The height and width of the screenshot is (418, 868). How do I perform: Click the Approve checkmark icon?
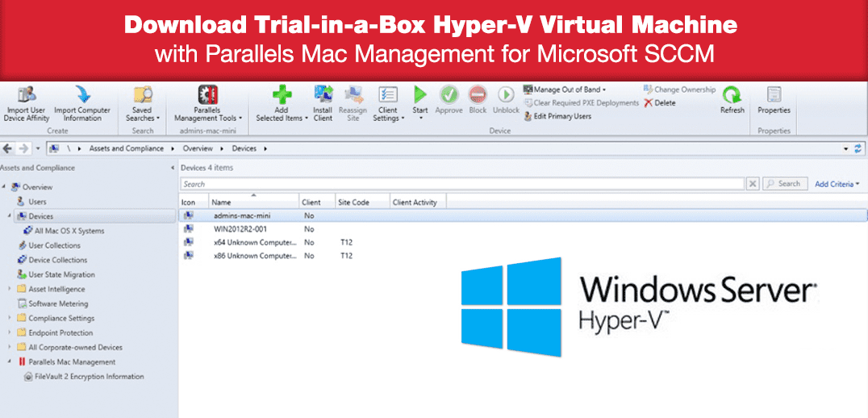(449, 94)
